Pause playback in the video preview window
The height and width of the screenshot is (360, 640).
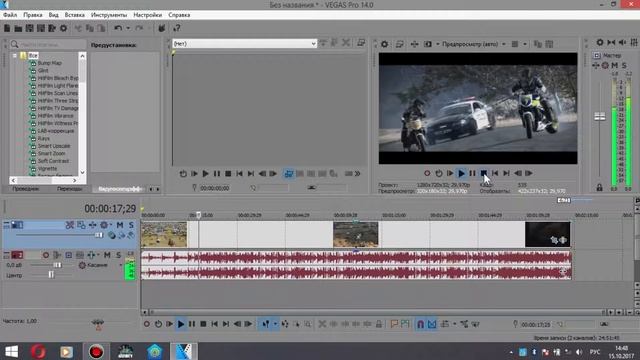[472, 173]
